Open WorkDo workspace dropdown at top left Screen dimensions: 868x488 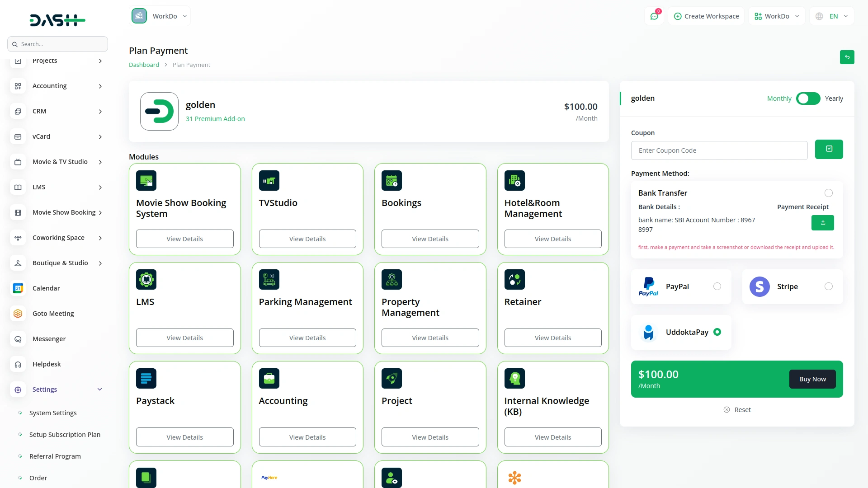click(160, 16)
